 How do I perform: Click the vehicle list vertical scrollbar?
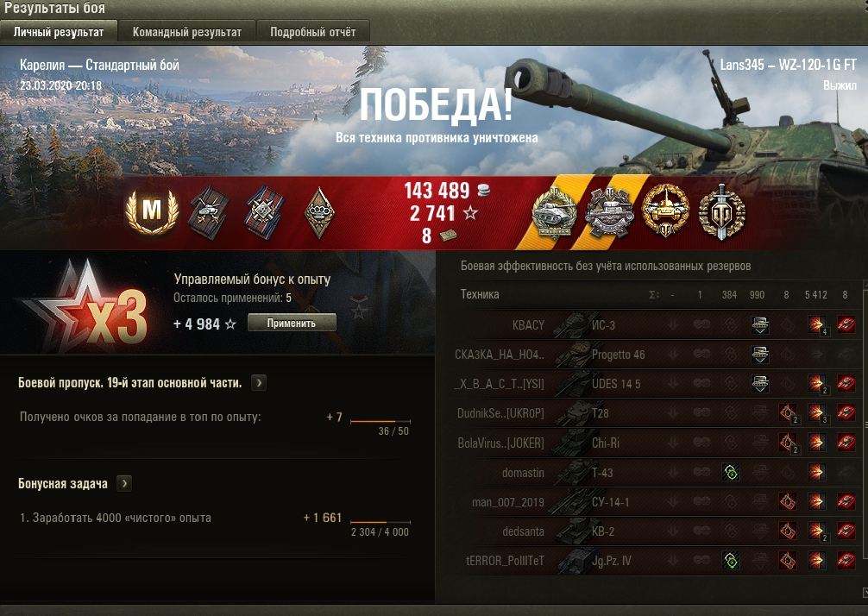(865, 438)
